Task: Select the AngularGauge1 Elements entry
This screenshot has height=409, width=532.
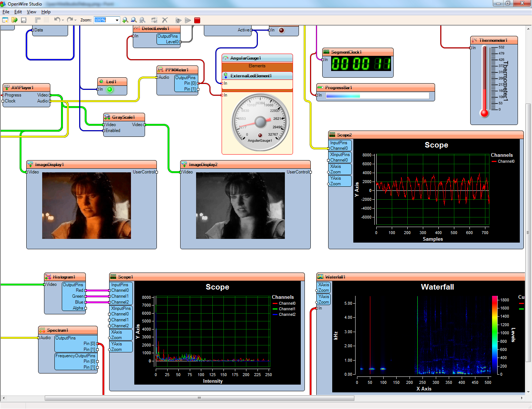Action: (x=257, y=66)
